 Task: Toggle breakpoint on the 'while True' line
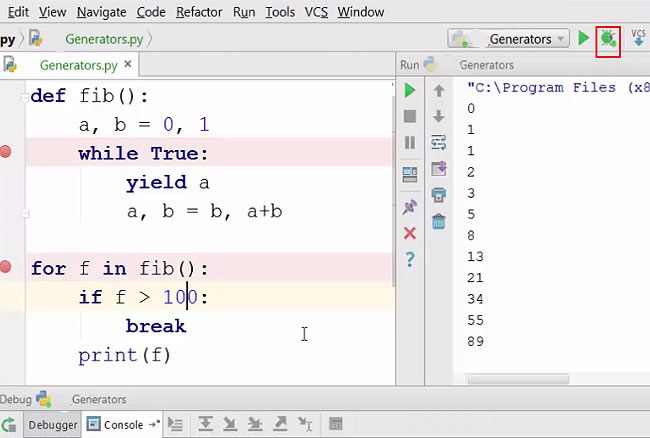point(5,152)
